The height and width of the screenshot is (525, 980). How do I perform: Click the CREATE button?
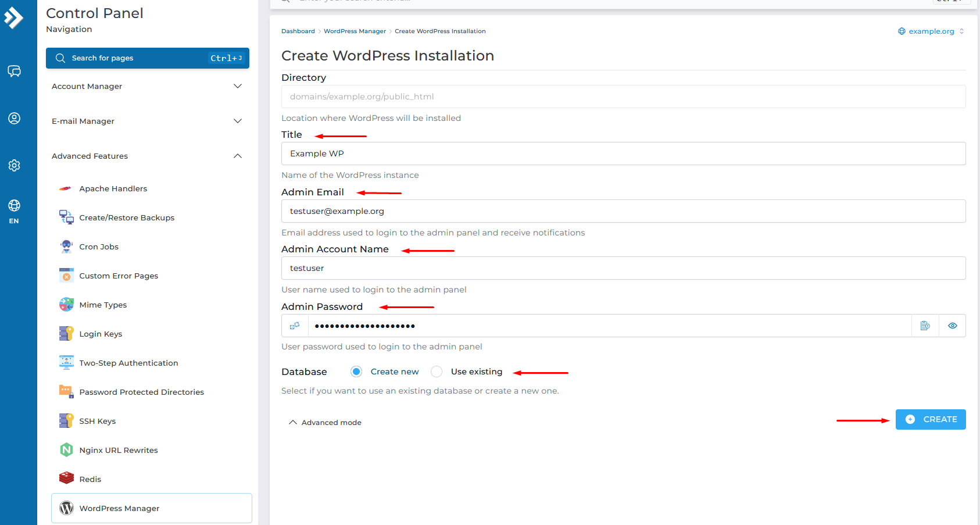pyautogui.click(x=931, y=419)
